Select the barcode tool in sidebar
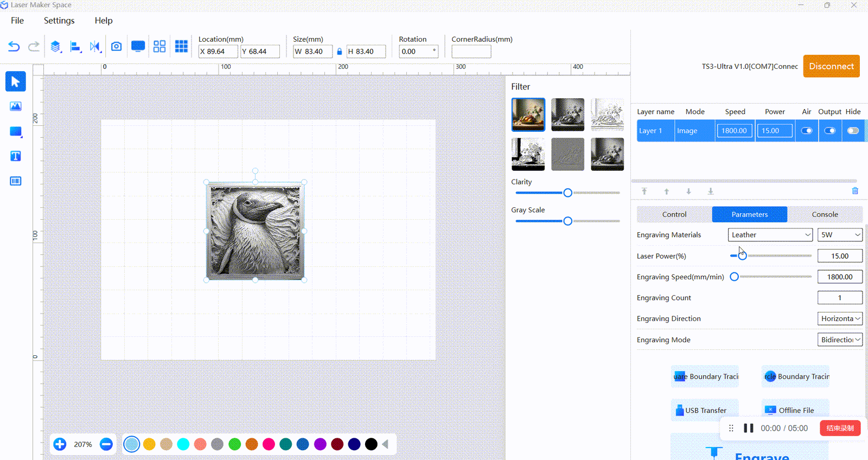 [x=16, y=181]
